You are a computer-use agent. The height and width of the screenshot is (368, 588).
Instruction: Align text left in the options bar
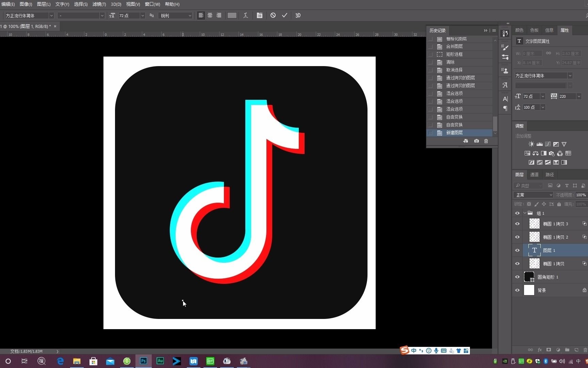point(201,15)
